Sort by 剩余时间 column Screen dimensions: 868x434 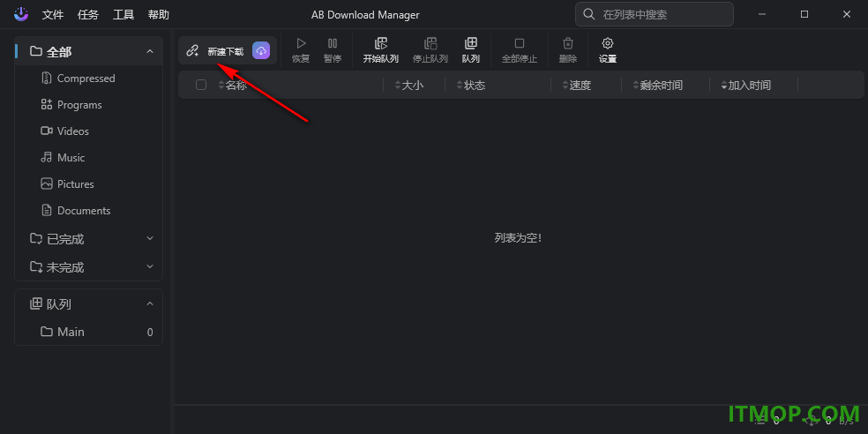click(658, 86)
